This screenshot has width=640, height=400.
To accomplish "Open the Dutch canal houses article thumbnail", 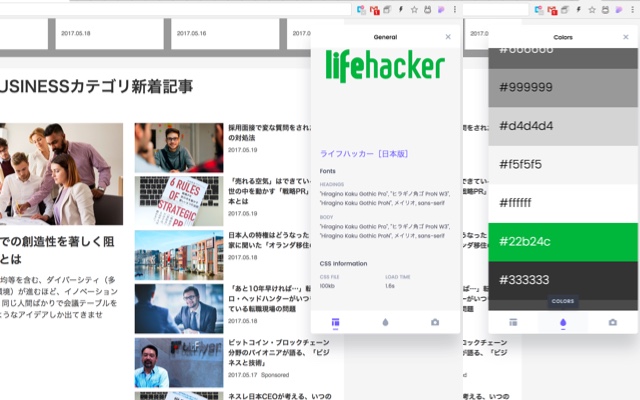I will click(179, 255).
